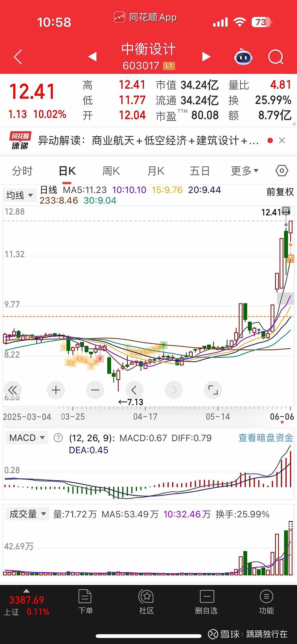Tap the L1 level badge

[x=169, y=66]
